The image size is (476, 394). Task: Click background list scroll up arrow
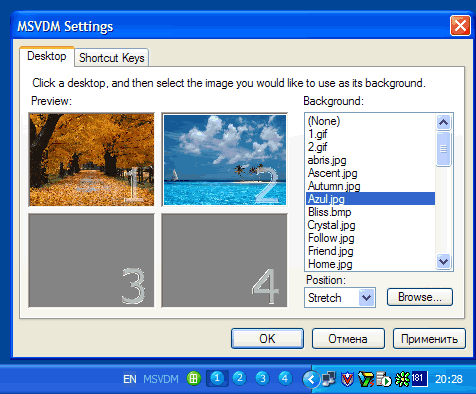443,122
